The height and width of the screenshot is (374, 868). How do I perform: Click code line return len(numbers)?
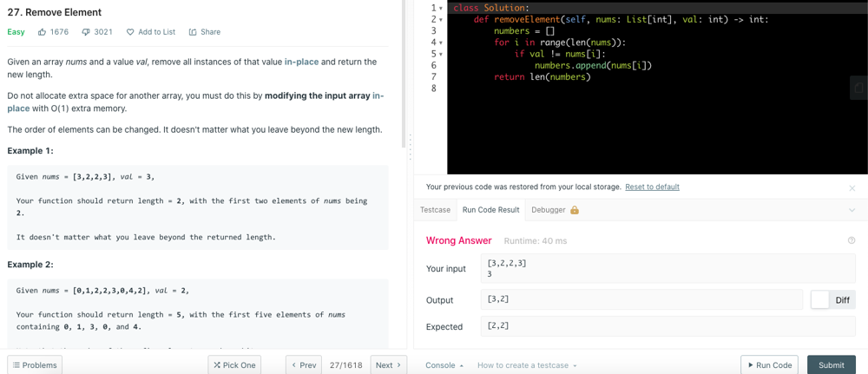pyautogui.click(x=542, y=77)
